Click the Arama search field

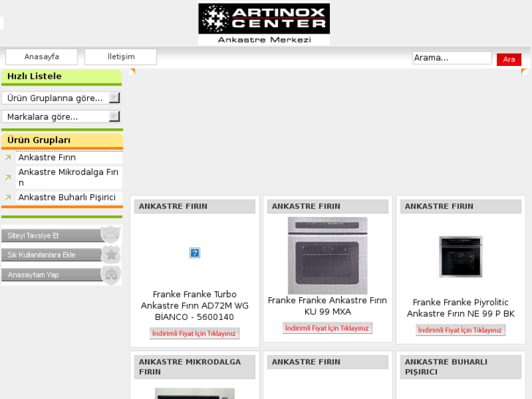coord(452,58)
